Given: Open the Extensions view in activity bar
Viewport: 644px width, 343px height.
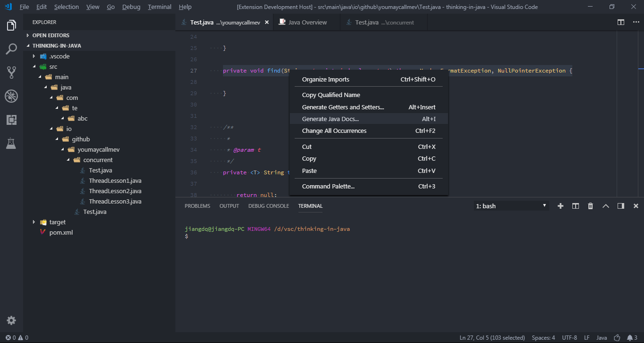Looking at the screenshot, I should [11, 120].
